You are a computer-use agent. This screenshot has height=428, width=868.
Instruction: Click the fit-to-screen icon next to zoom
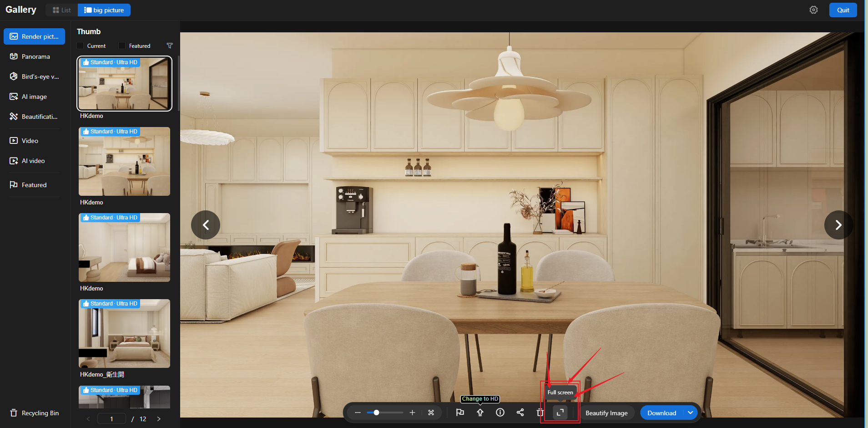pyautogui.click(x=431, y=413)
